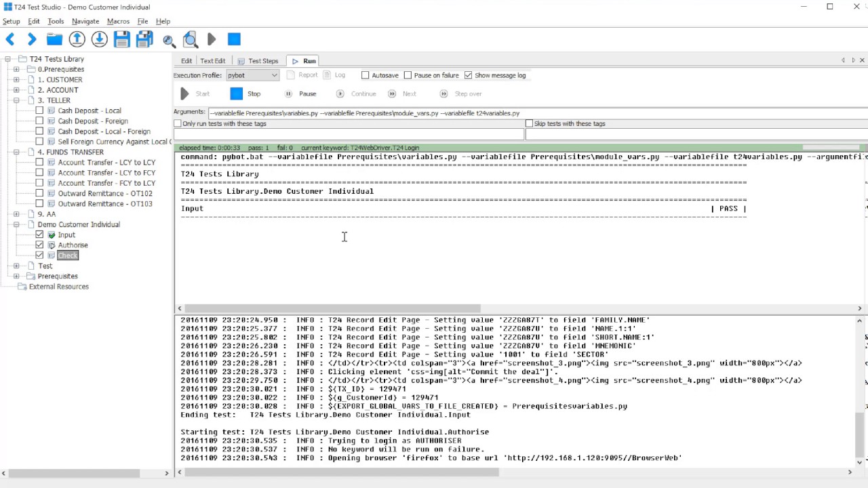The width and height of the screenshot is (868, 488).
Task: Untick the Input test checkbox
Action: (39, 235)
